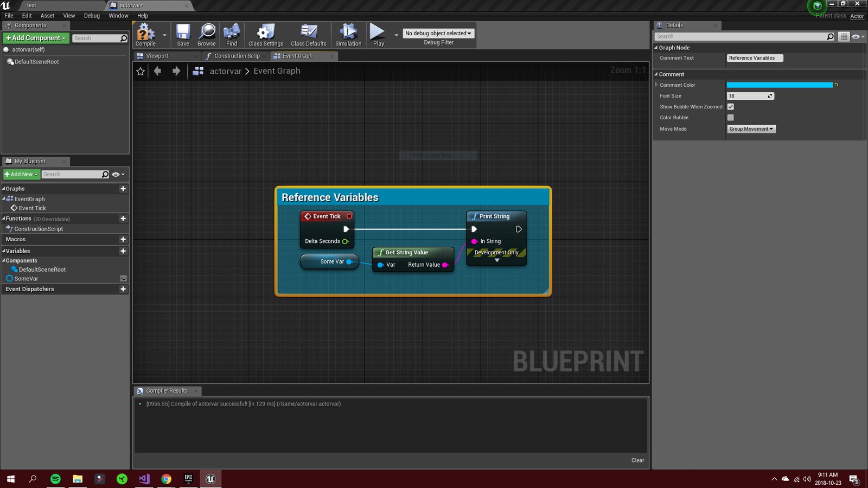Click the blue Comment Color swatch
The width and height of the screenshot is (868, 488).
[x=779, y=85]
